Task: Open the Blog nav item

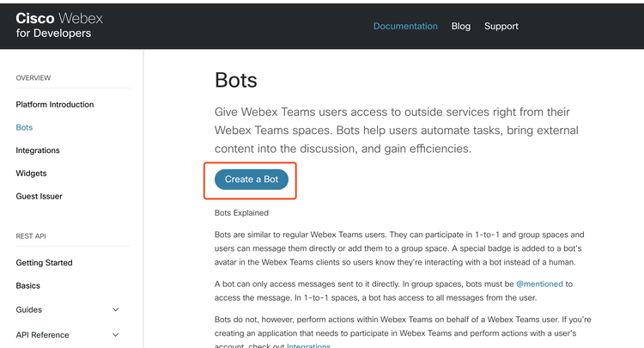Action: click(461, 27)
